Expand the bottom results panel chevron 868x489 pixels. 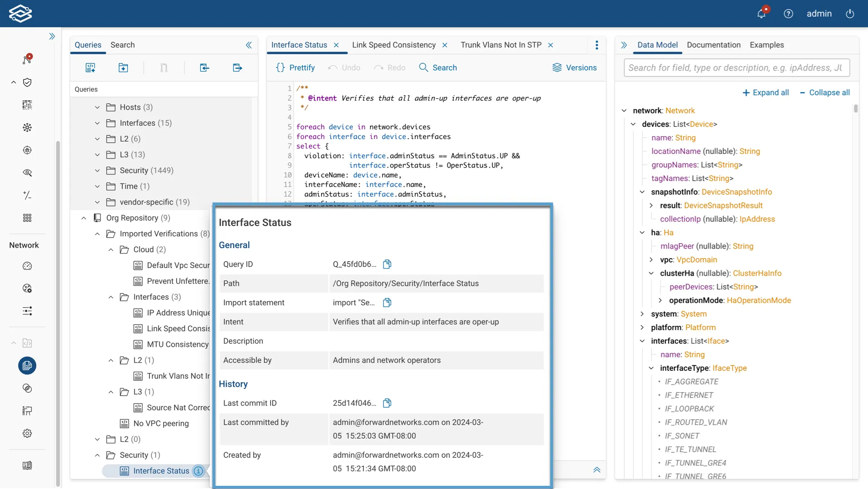pyautogui.click(x=597, y=470)
